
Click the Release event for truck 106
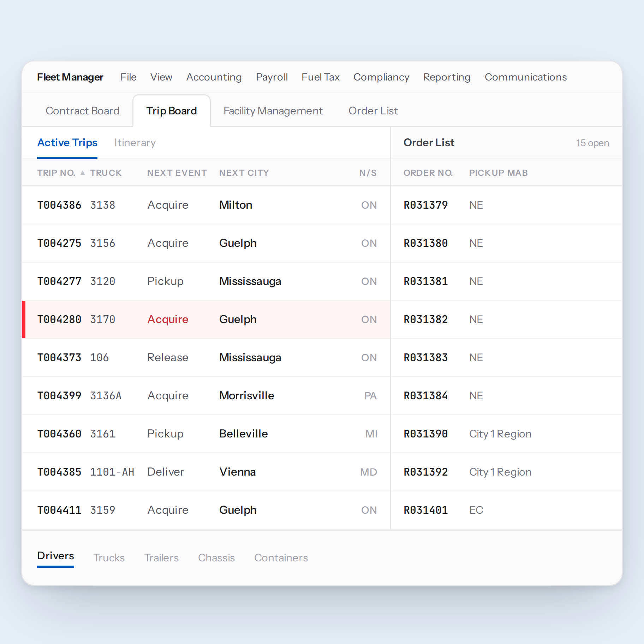coord(168,358)
